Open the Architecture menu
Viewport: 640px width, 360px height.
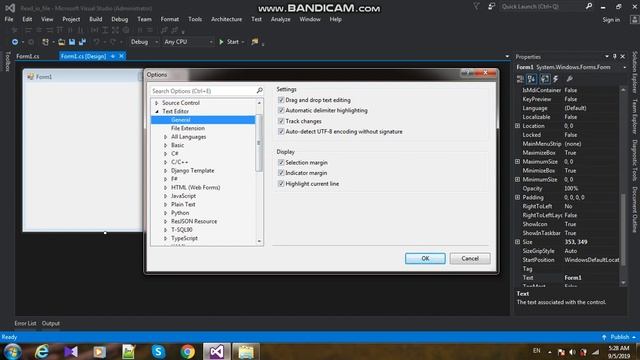pyautogui.click(x=227, y=19)
